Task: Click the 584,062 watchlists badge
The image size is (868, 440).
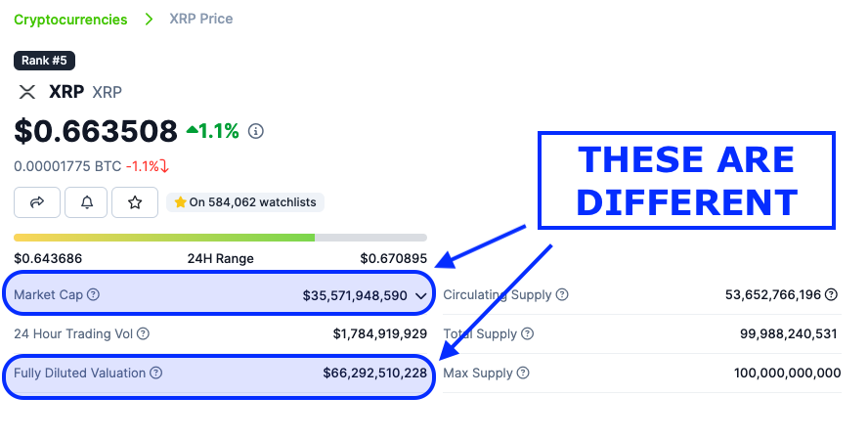Action: 244,202
